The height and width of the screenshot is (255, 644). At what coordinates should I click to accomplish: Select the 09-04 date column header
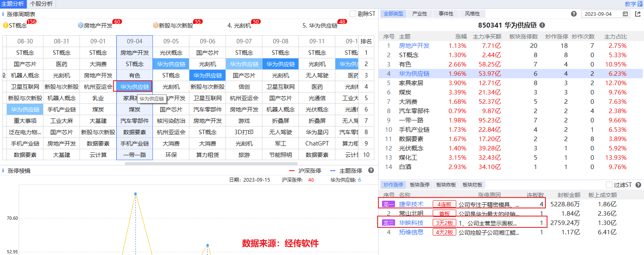coord(135,41)
